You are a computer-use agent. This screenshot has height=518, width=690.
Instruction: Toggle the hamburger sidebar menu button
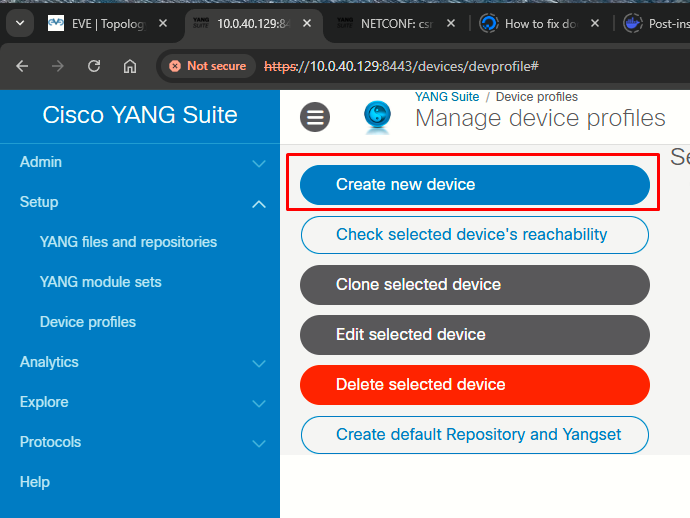pos(315,117)
